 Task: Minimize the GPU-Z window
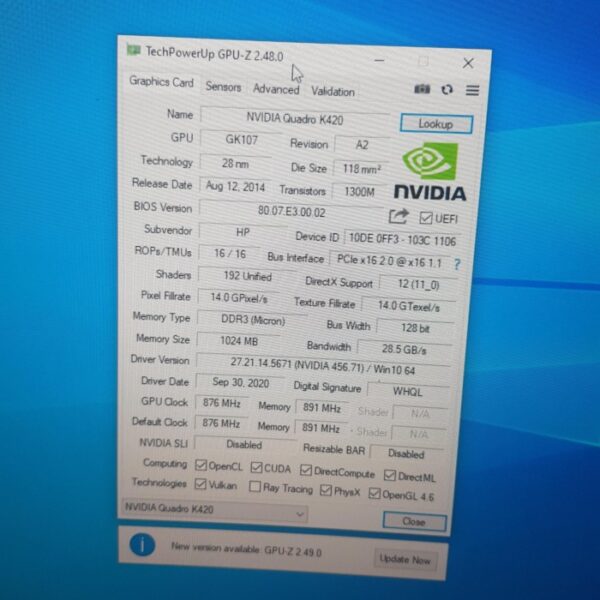click(x=379, y=60)
